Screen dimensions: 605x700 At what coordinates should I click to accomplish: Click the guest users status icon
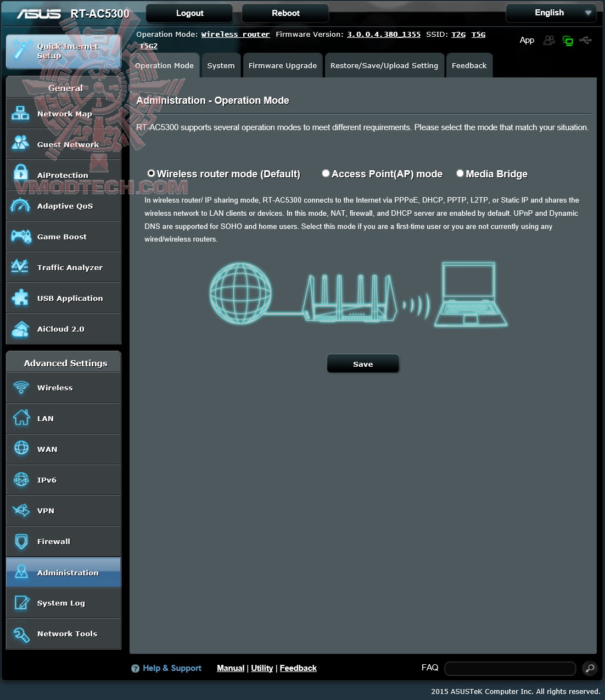[548, 40]
